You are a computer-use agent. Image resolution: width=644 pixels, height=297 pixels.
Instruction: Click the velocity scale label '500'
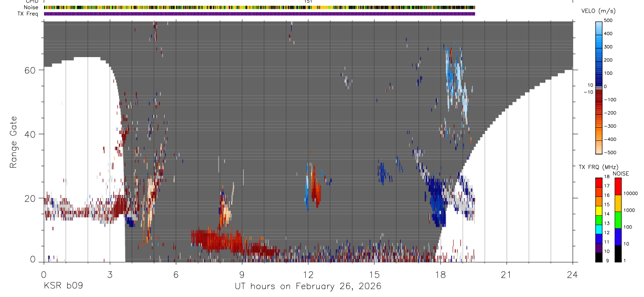tap(608, 20)
